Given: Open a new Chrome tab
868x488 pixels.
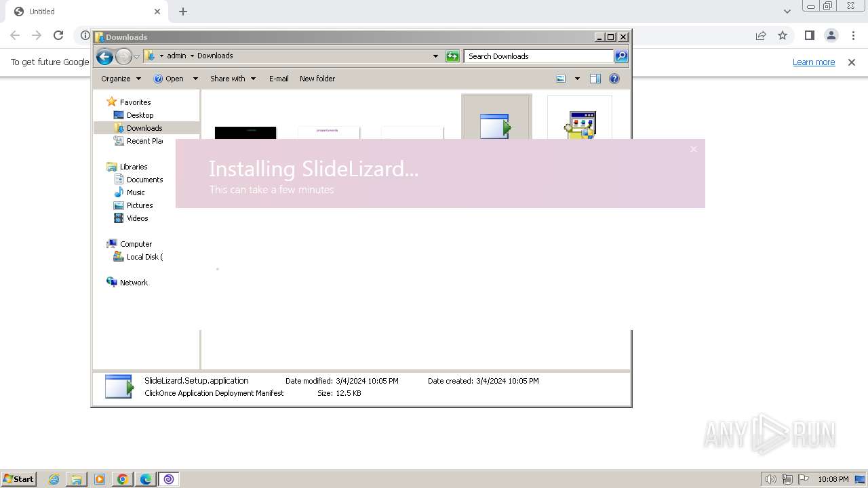Looking at the screenshot, I should [183, 12].
